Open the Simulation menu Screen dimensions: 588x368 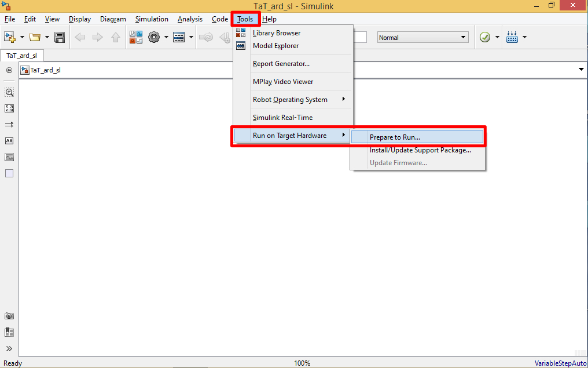tap(152, 19)
